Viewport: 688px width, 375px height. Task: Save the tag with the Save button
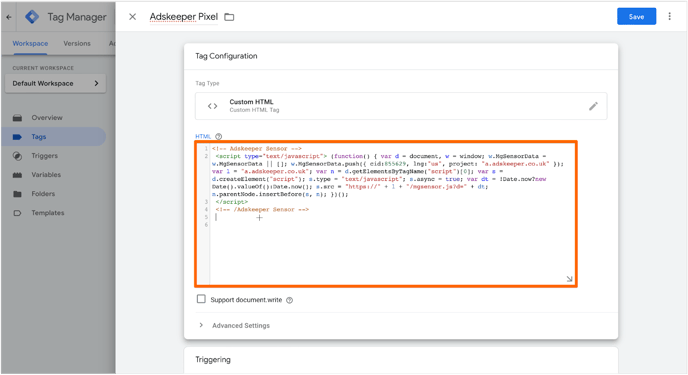pos(636,17)
